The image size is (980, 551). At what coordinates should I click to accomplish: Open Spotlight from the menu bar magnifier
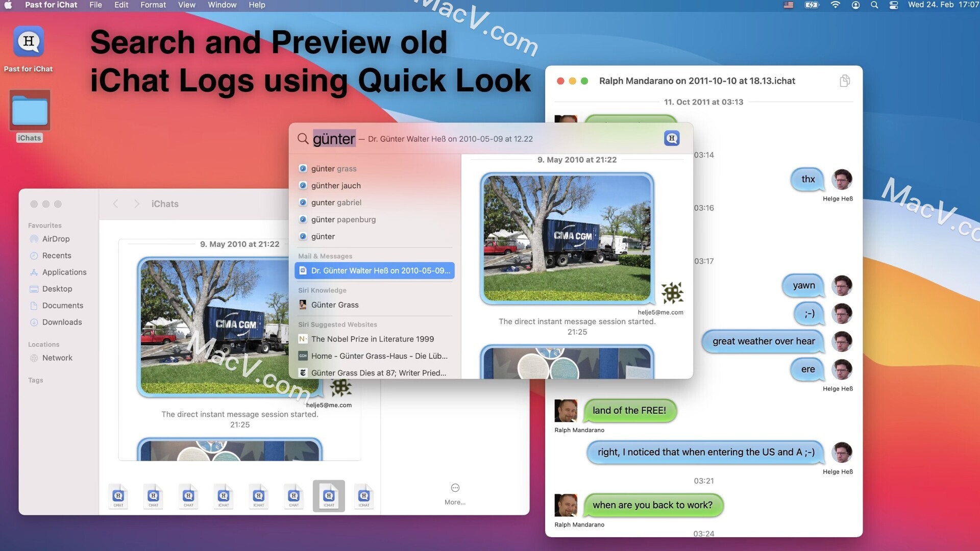click(x=874, y=5)
